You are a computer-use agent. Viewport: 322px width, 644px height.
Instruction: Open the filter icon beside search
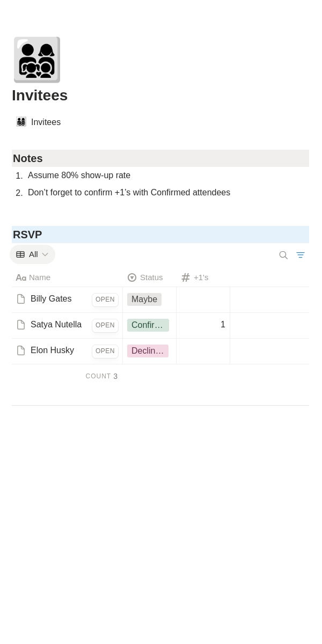301,255
